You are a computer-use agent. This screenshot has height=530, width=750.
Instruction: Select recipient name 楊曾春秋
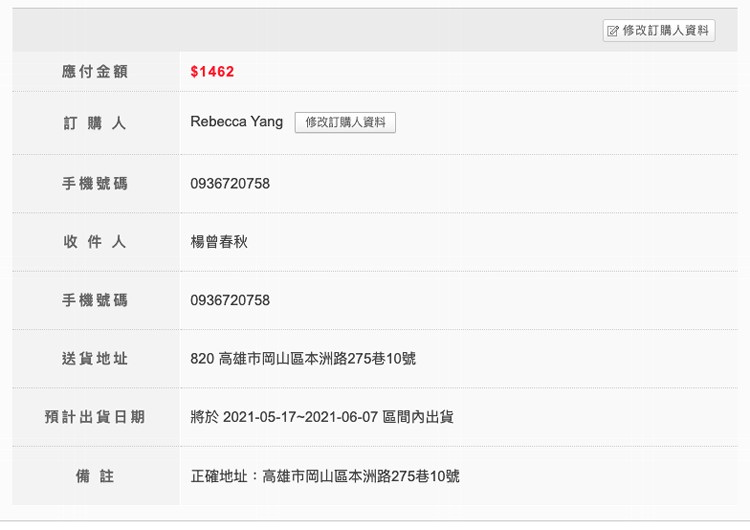219,242
